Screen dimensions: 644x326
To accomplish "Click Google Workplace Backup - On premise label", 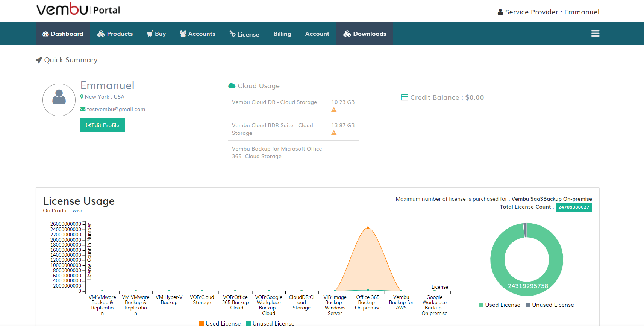I will click(x=434, y=305).
